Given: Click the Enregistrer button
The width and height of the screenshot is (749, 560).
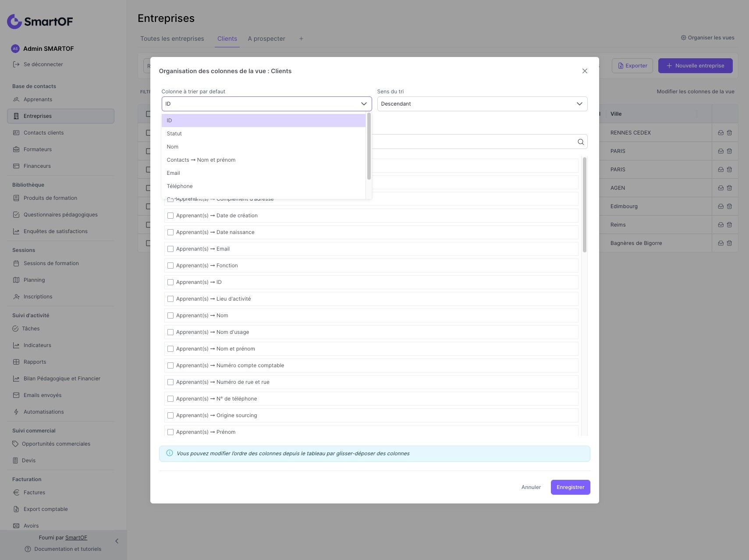Looking at the screenshot, I should click(x=570, y=487).
